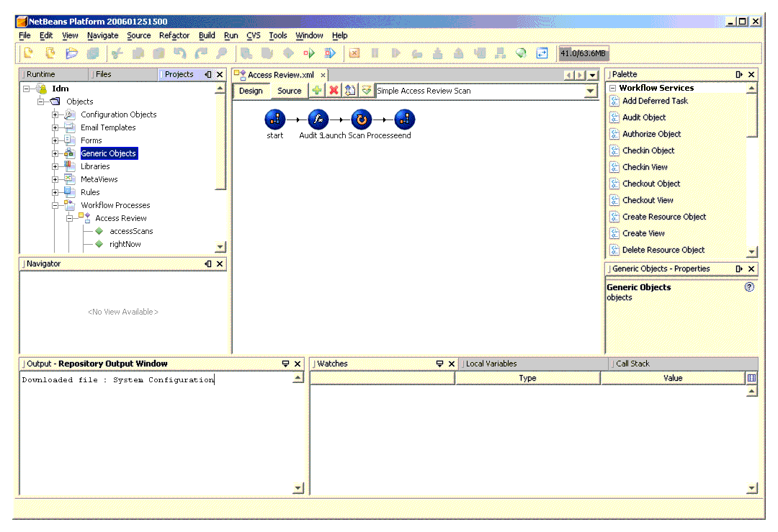This screenshot has width=778, height=532.
Task: Select the accessScans tree item
Action: point(131,231)
